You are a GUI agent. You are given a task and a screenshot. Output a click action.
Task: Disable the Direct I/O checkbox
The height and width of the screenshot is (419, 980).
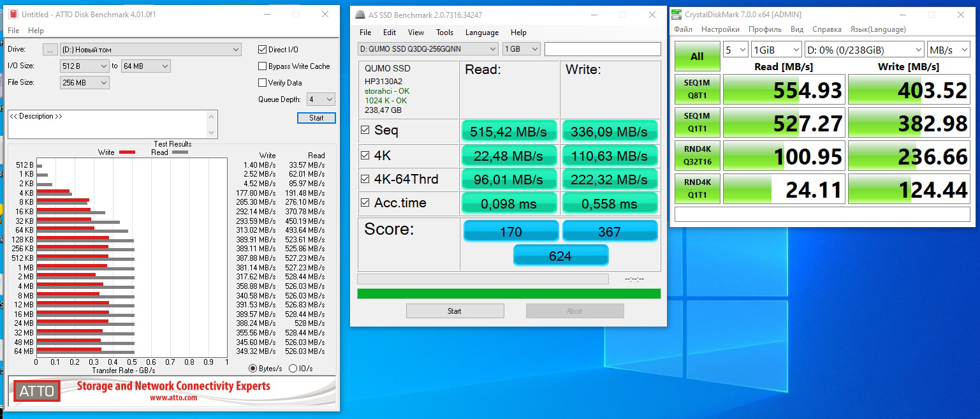point(263,50)
